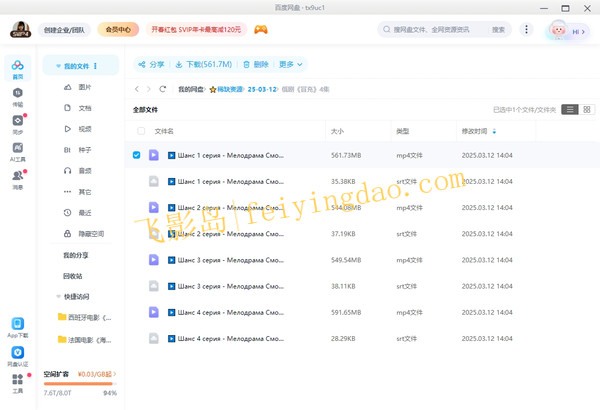The height and width of the screenshot is (410, 600).
Task: Sort by 修改时间 using its arrow
Action: click(x=494, y=131)
